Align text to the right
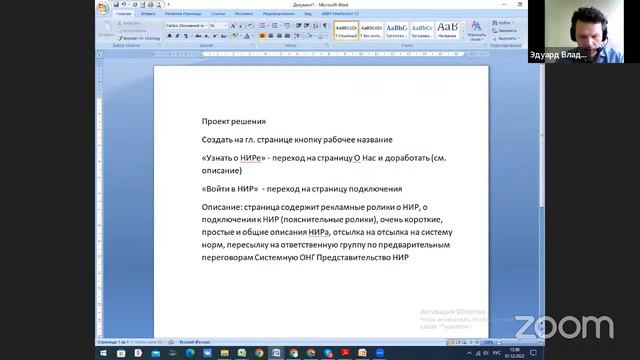The image size is (640, 360). coord(279,36)
